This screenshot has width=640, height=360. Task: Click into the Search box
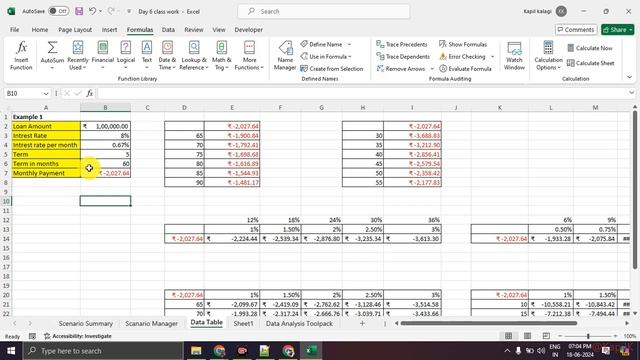324,11
